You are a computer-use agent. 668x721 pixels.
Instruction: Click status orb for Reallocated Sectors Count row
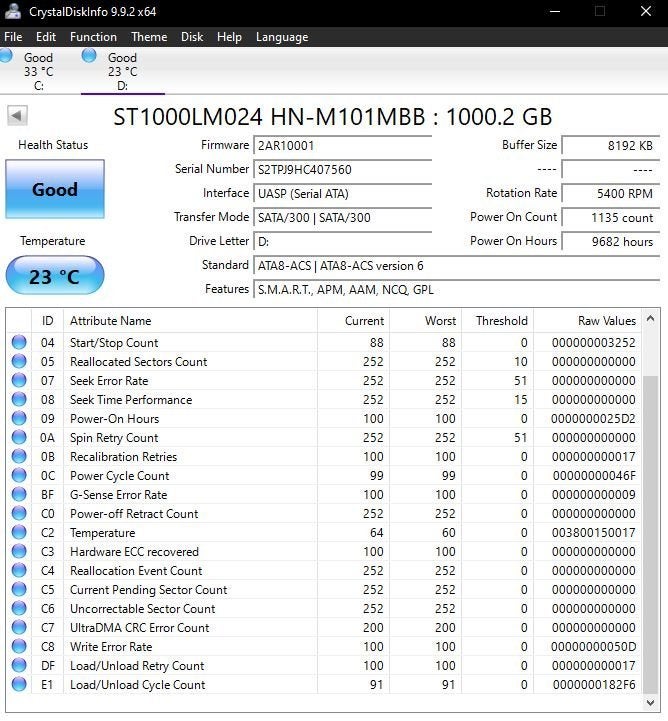pyautogui.click(x=19, y=361)
